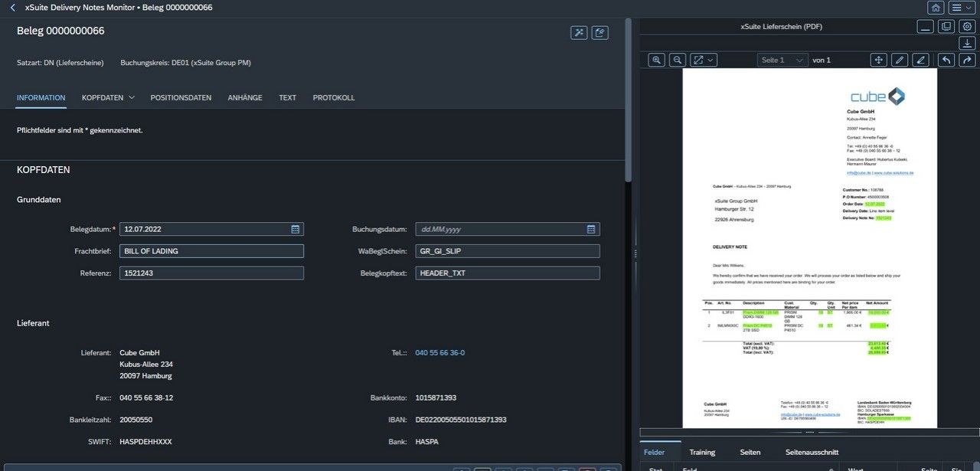Open the PROTOKOLL tab

coord(334,98)
